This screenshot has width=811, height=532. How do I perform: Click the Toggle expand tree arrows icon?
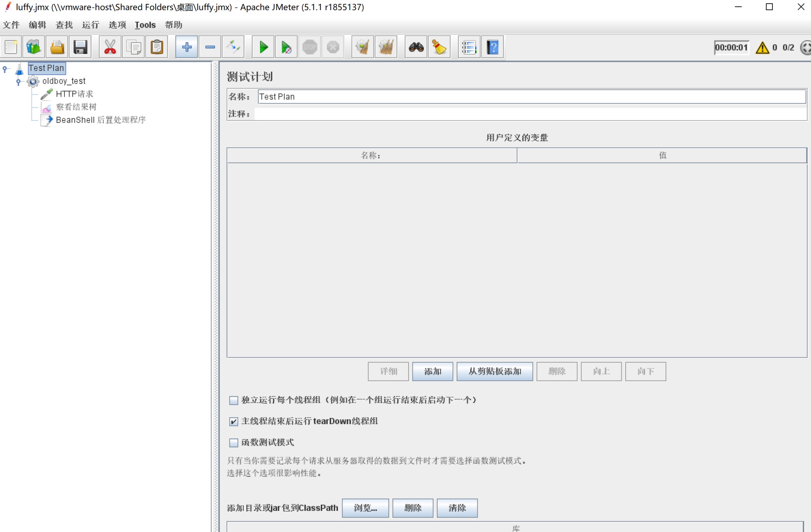pyautogui.click(x=234, y=47)
